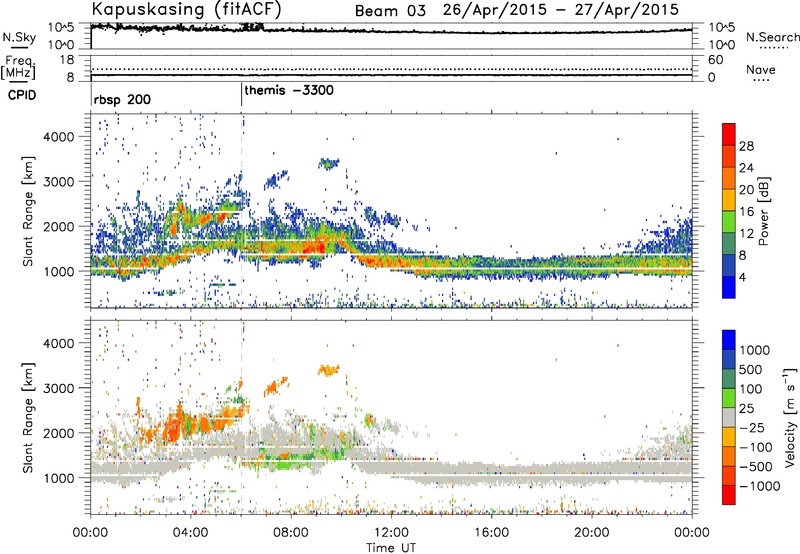Viewport: 800px width, 554px height.
Task: Click the Nave legend label
Action: click(x=761, y=69)
